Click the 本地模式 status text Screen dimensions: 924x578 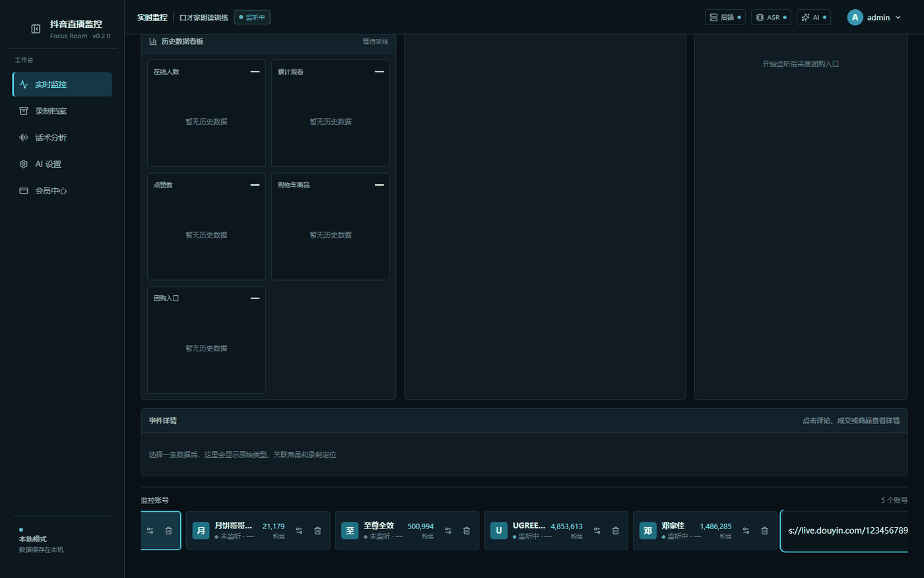point(33,539)
